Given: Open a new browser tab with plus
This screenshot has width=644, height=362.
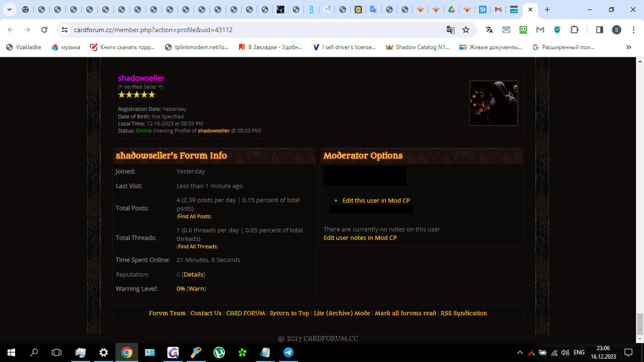Looking at the screenshot, I should (547, 10).
